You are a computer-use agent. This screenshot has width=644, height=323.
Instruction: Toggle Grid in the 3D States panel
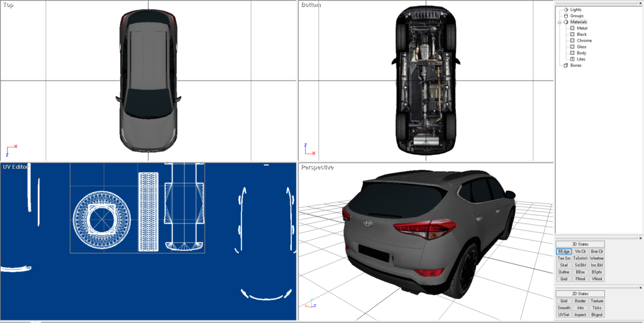(563, 279)
